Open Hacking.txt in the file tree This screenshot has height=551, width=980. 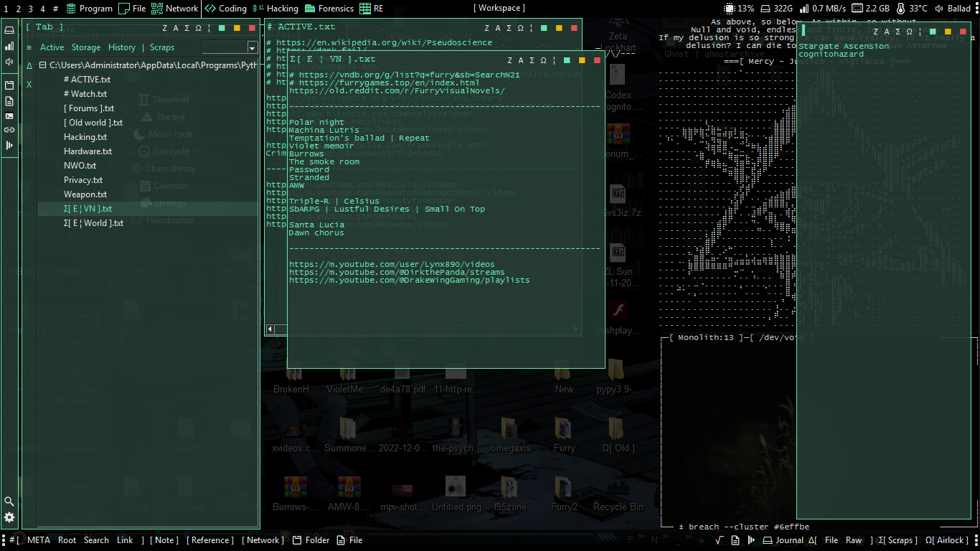tap(85, 137)
